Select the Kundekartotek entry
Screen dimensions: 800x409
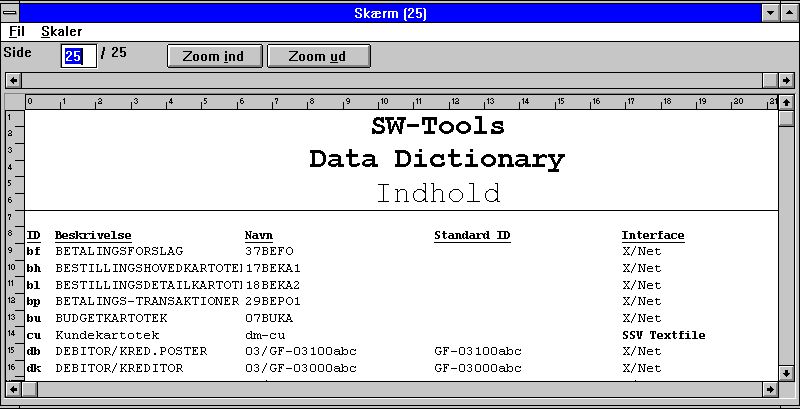(107, 336)
